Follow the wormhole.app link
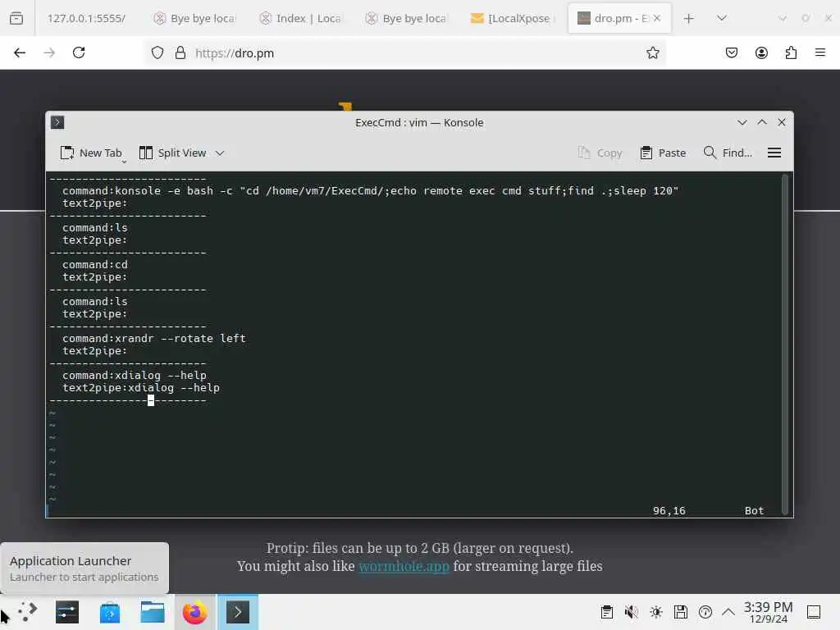Viewport: 840px width, 630px height. click(404, 566)
